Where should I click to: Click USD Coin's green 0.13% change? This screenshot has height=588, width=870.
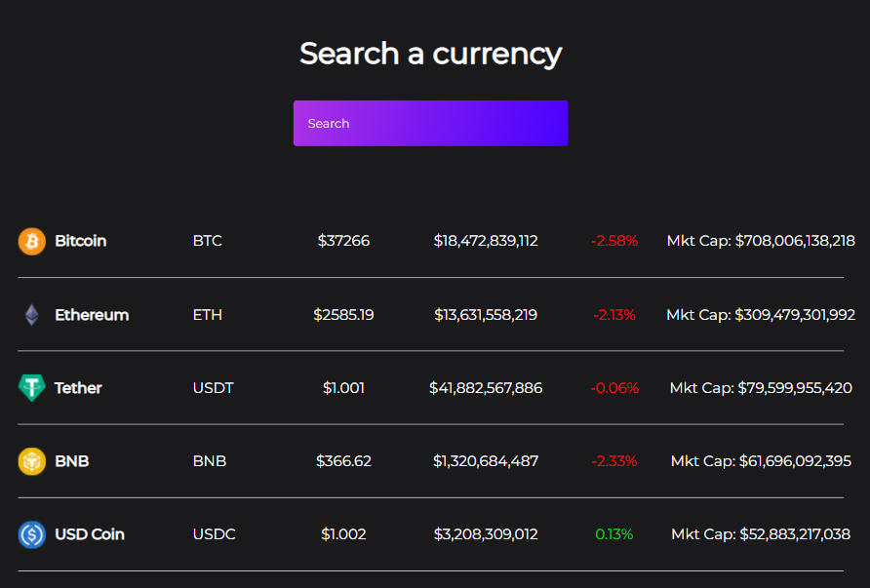[614, 534]
